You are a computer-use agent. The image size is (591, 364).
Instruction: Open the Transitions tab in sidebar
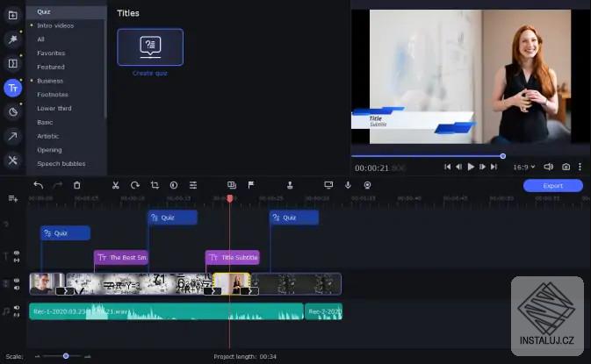13,63
